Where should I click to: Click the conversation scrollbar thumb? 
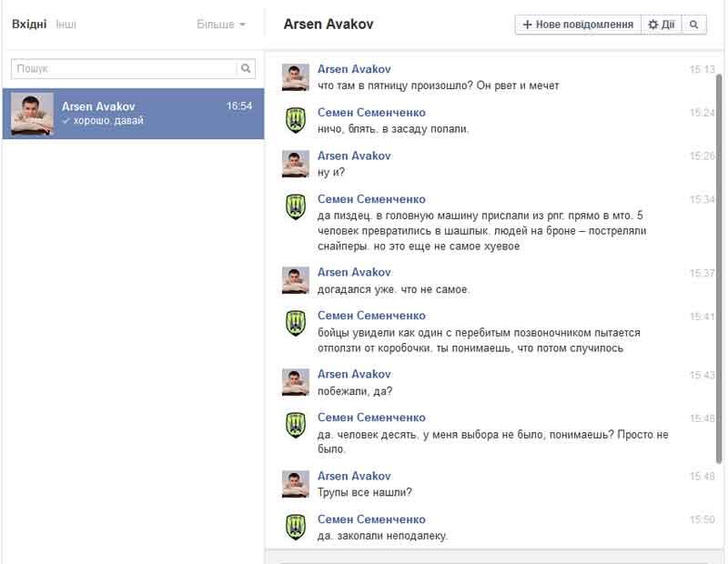coord(720,267)
